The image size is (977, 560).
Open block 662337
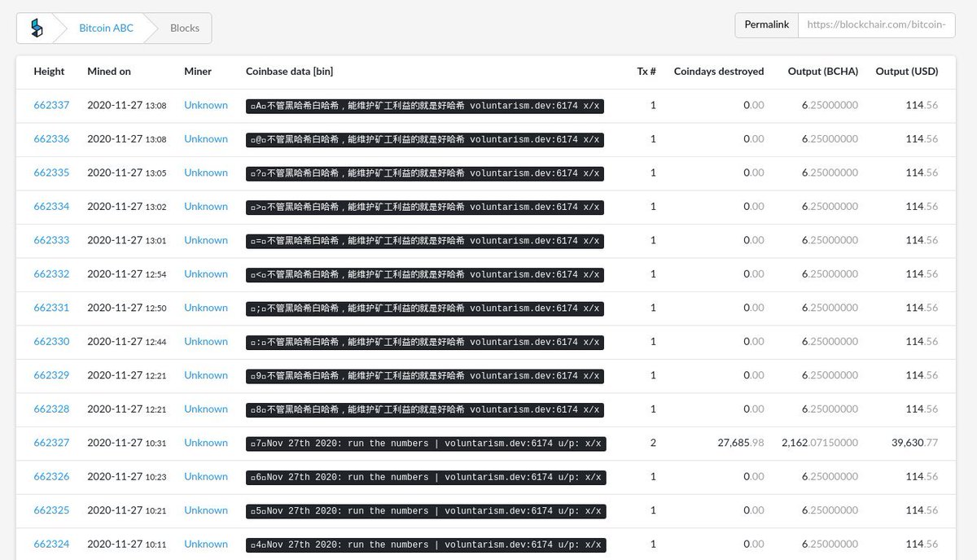click(51, 105)
